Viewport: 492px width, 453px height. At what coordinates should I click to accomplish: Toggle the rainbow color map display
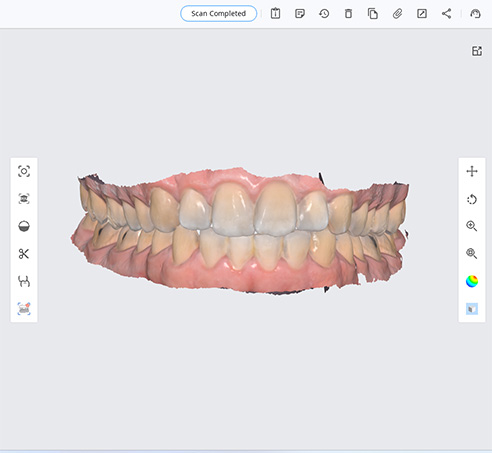coord(472,281)
